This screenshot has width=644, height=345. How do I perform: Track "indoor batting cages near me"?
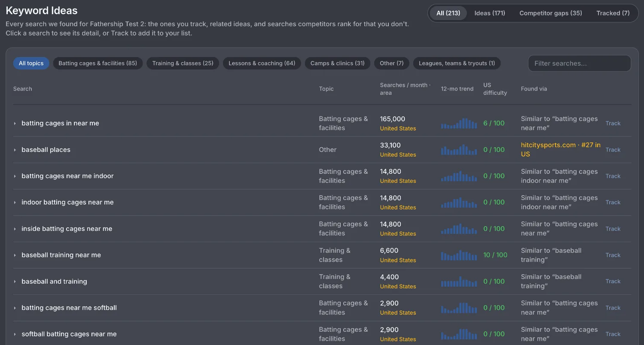click(613, 203)
